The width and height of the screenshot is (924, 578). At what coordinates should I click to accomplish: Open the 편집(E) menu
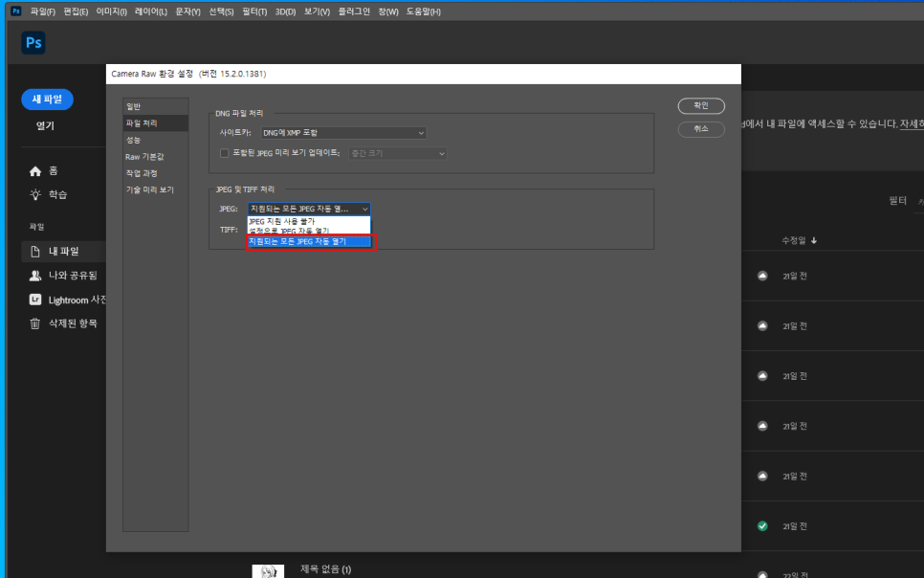[76, 11]
